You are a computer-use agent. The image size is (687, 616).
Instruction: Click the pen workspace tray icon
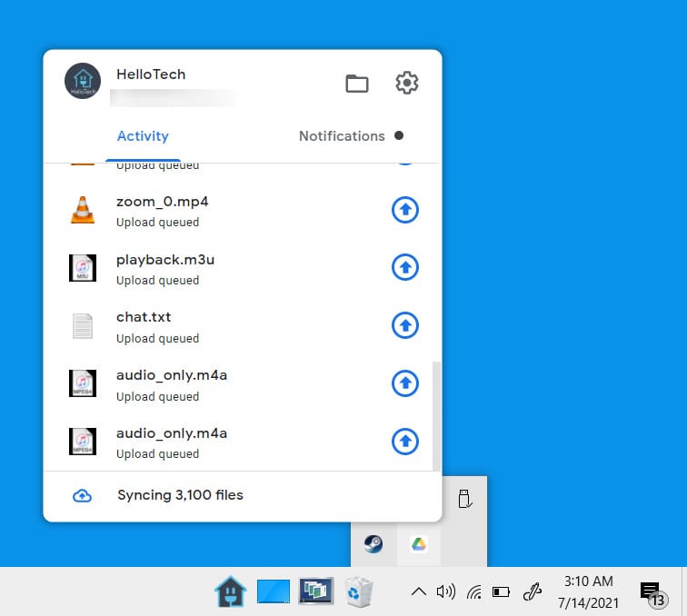[533, 591]
